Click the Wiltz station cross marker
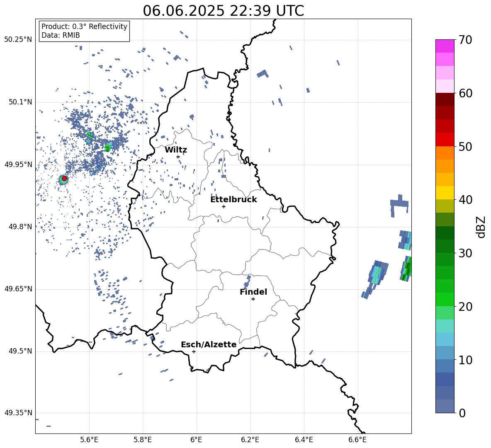This screenshot has width=491, height=448. tap(178, 157)
